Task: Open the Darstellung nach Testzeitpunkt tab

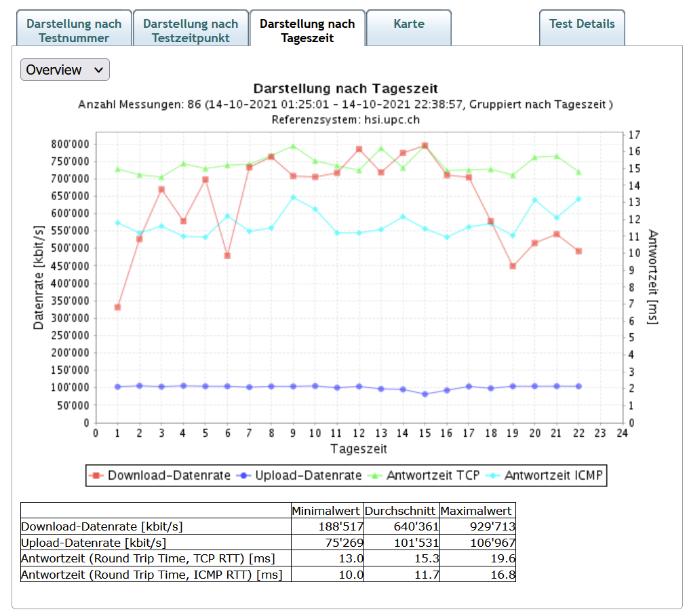Action: 191,31
